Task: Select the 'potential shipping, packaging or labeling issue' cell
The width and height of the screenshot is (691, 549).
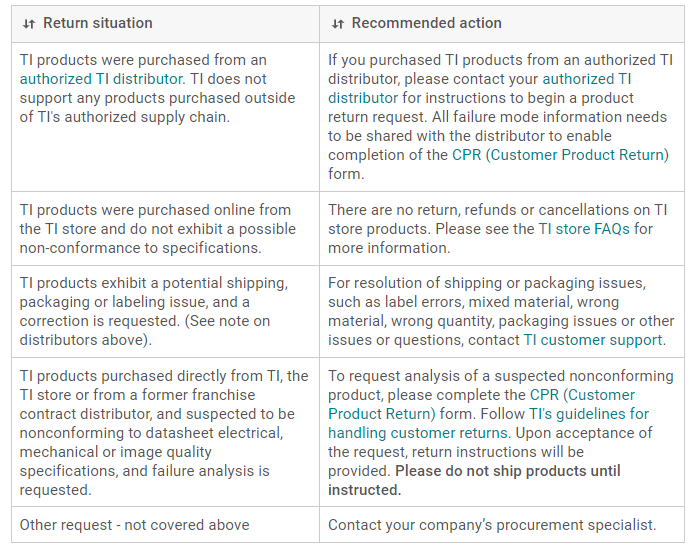Action: click(160, 311)
